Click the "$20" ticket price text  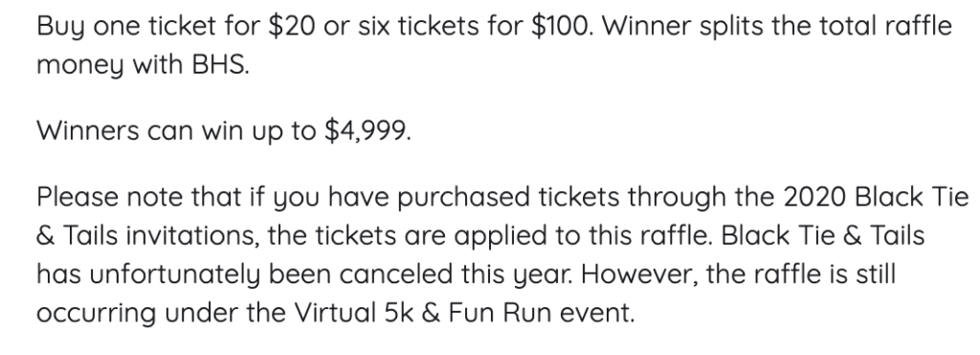pos(292,26)
